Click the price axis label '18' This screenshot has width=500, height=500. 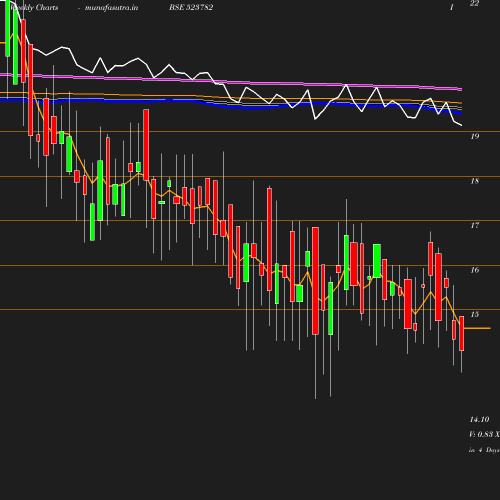point(475,181)
